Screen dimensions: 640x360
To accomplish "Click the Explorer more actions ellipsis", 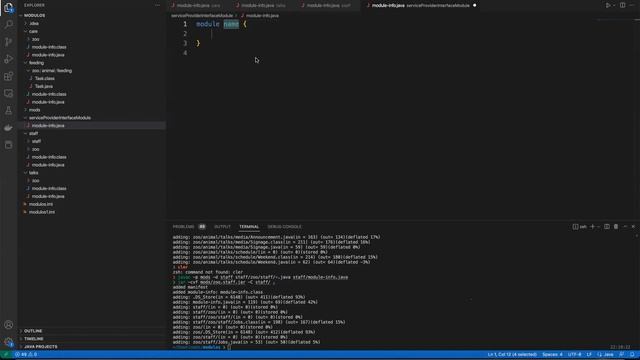I will [x=158, y=5].
